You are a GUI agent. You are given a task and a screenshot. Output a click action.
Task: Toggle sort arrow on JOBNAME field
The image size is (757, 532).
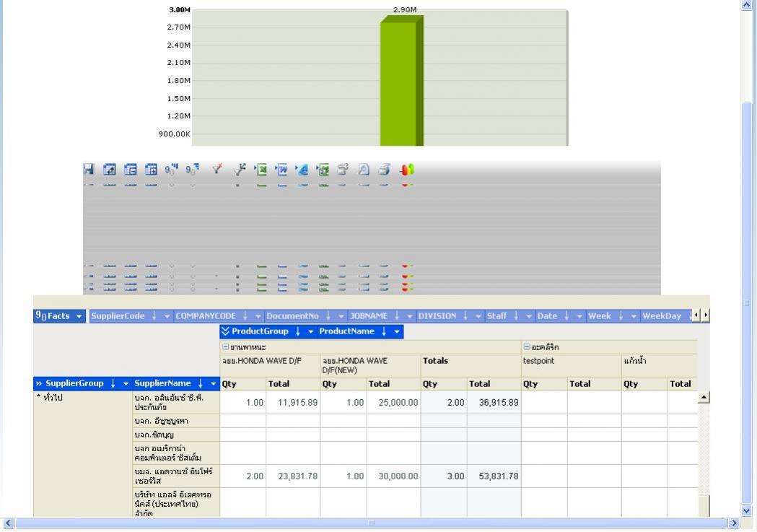pyautogui.click(x=397, y=315)
